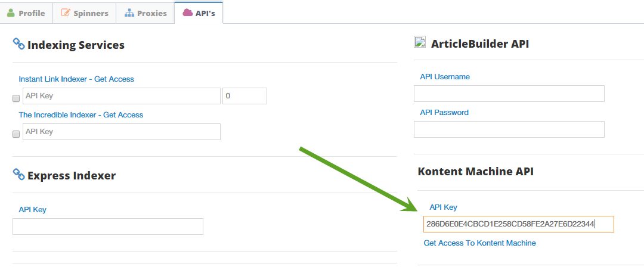The image size is (644, 276).
Task: Click the orange Spinners edit icon
Action: point(66,13)
